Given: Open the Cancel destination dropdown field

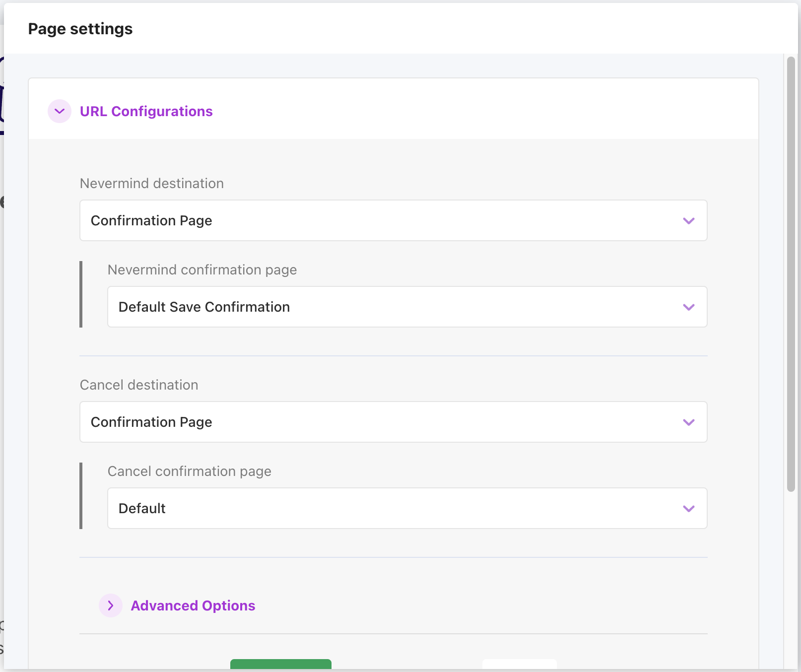Looking at the screenshot, I should (x=382, y=422).
